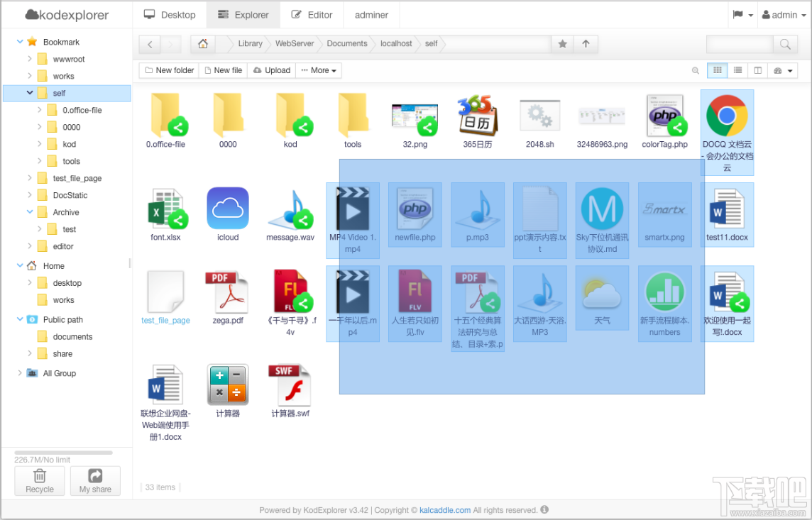812x520 pixels.
Task: Switch to list view mode
Action: (x=737, y=70)
